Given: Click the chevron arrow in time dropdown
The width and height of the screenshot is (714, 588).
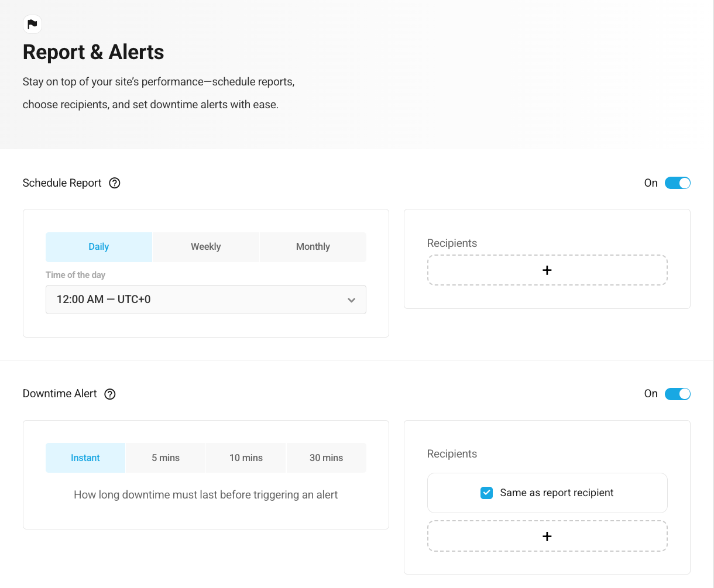Looking at the screenshot, I should (351, 300).
